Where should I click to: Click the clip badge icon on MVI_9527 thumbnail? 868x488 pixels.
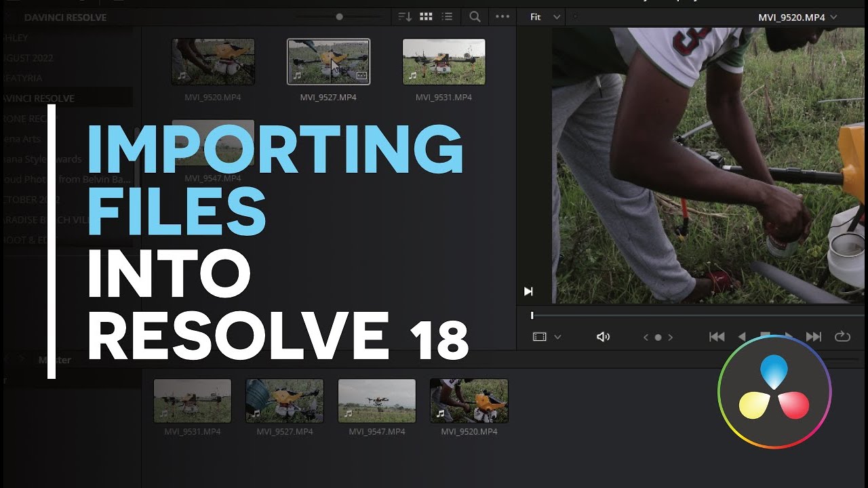(361, 76)
